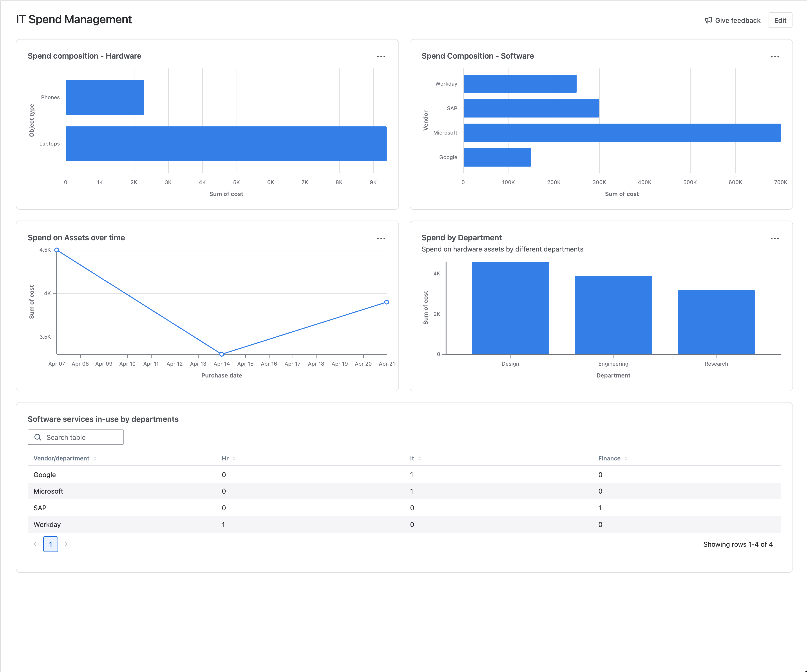Click the Microsoft bar in software chart

click(x=622, y=133)
